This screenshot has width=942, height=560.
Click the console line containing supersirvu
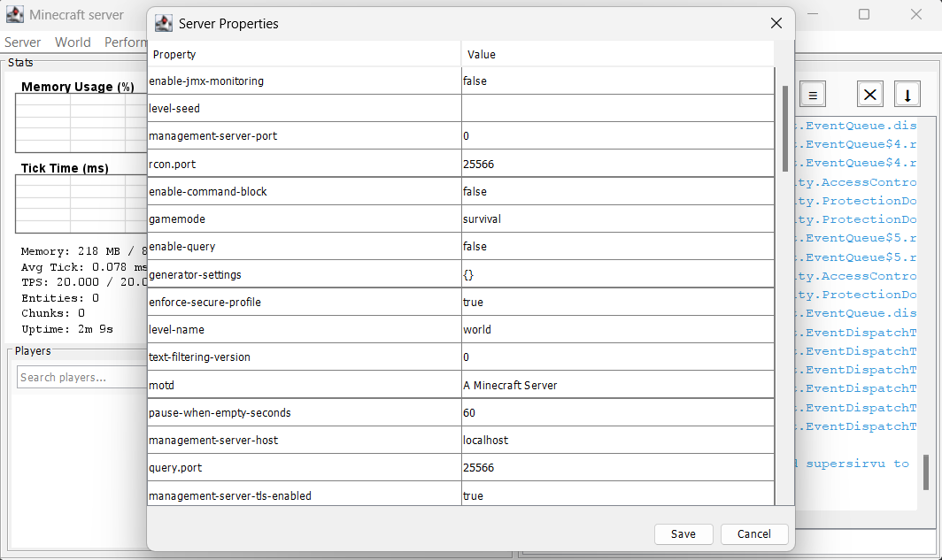pos(853,464)
